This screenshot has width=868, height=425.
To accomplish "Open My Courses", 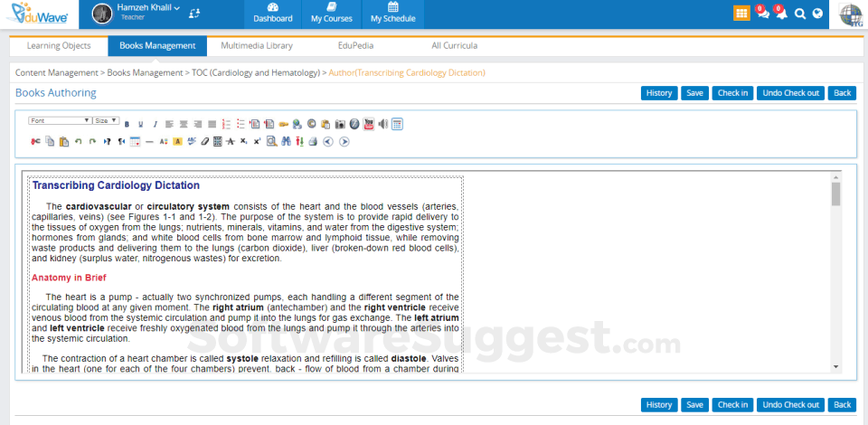I will pos(332,14).
